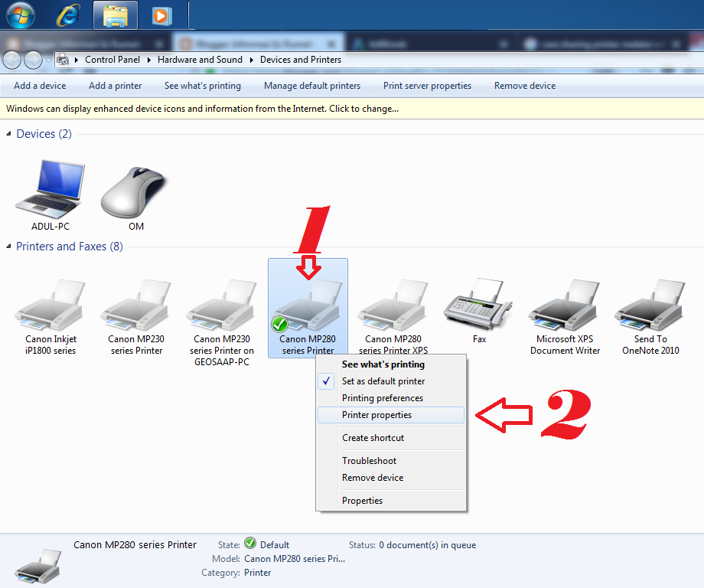Go forward with the navigation arrow
Image resolution: width=704 pixels, height=588 pixels.
pyautogui.click(x=33, y=60)
